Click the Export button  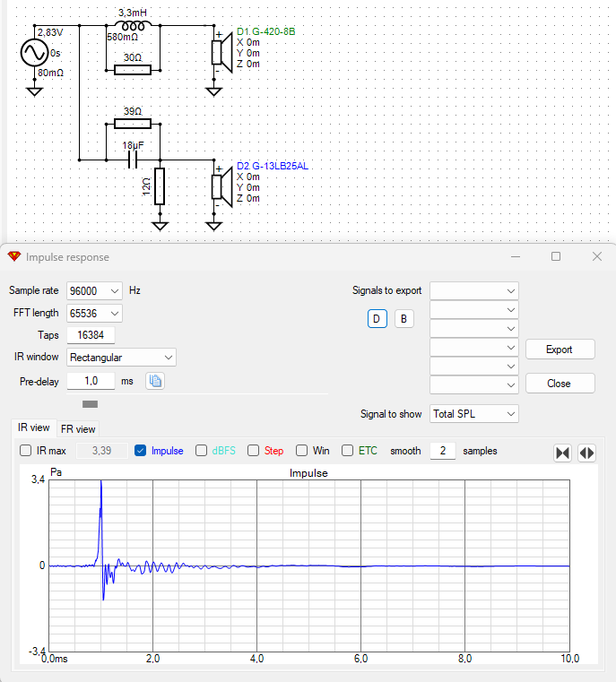[560, 350]
